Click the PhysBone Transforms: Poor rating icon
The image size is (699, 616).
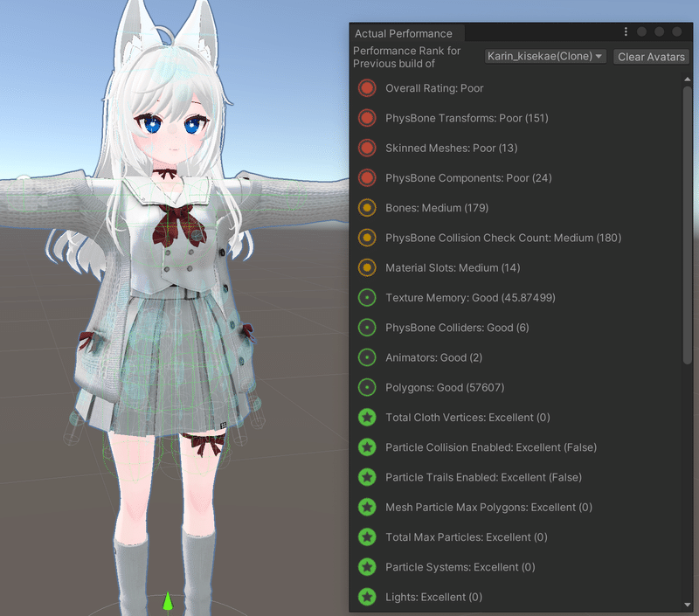368,118
